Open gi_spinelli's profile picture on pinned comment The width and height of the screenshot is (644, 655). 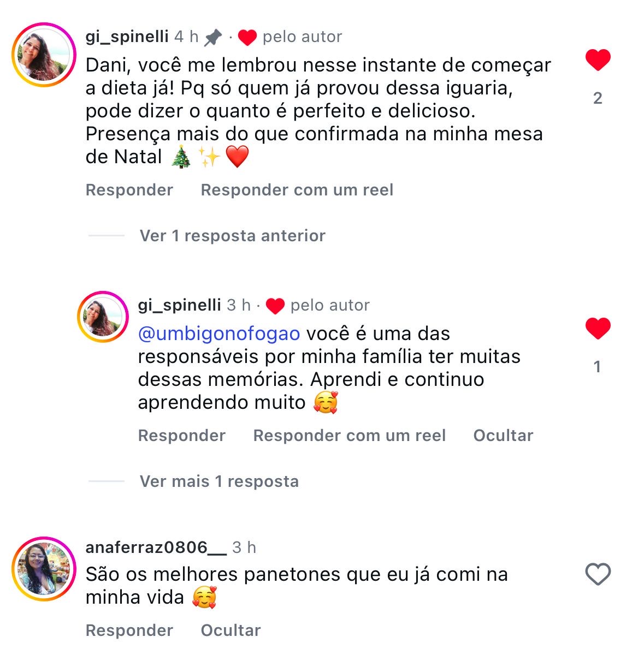[x=44, y=55]
